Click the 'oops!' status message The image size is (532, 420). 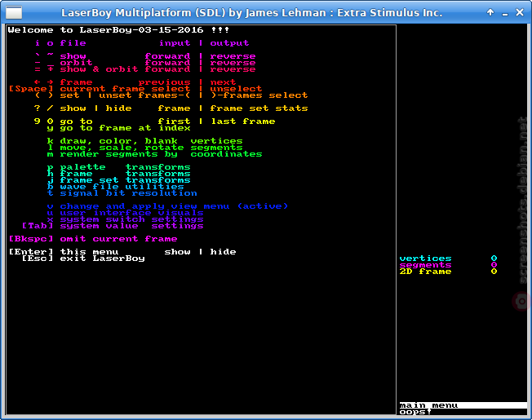coord(415,412)
